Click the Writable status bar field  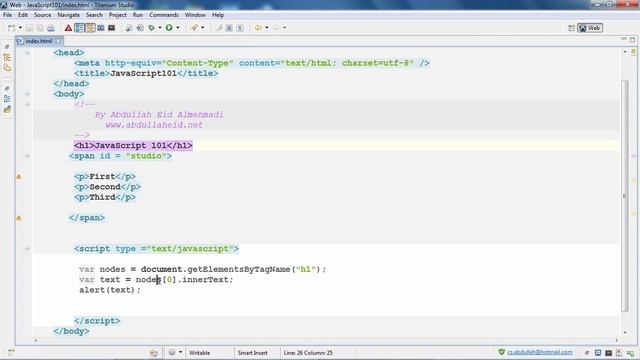tap(199, 353)
